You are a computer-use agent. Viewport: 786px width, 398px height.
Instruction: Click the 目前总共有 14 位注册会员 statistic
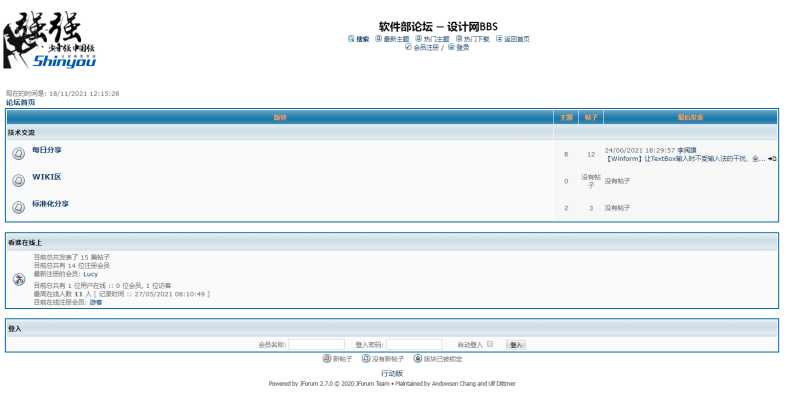click(x=72, y=266)
